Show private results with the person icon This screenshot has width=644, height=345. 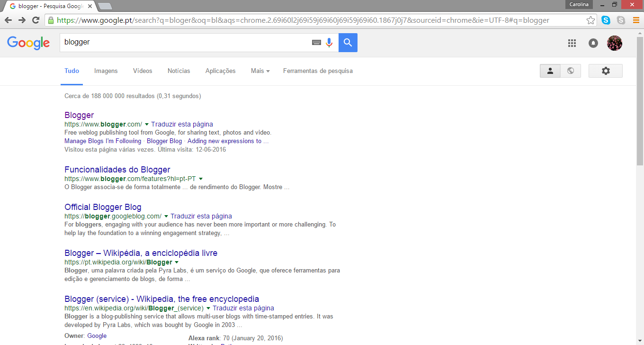(x=550, y=71)
